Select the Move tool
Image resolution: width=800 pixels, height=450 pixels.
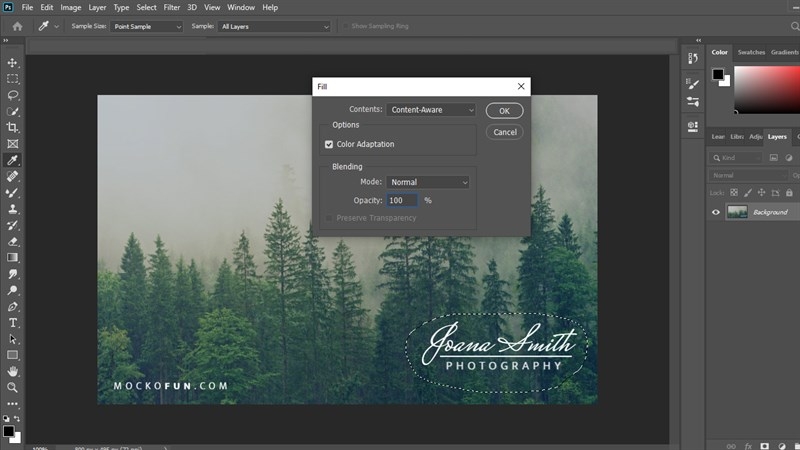tap(13, 62)
